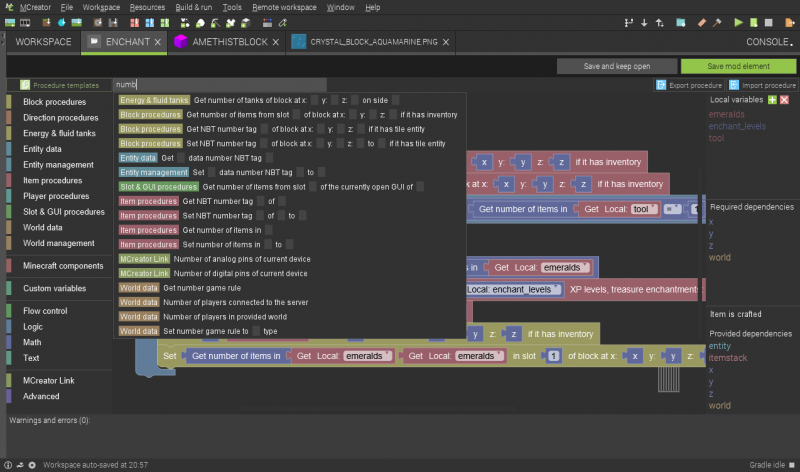Click the push changes up-arrow icon
Viewport: 800px width, 472px height.
[x=659, y=22]
